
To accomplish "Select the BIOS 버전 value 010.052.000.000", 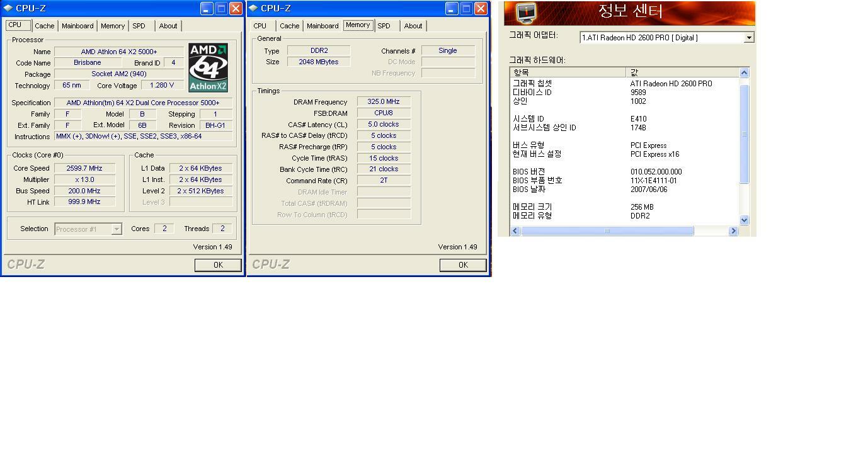I will point(656,172).
